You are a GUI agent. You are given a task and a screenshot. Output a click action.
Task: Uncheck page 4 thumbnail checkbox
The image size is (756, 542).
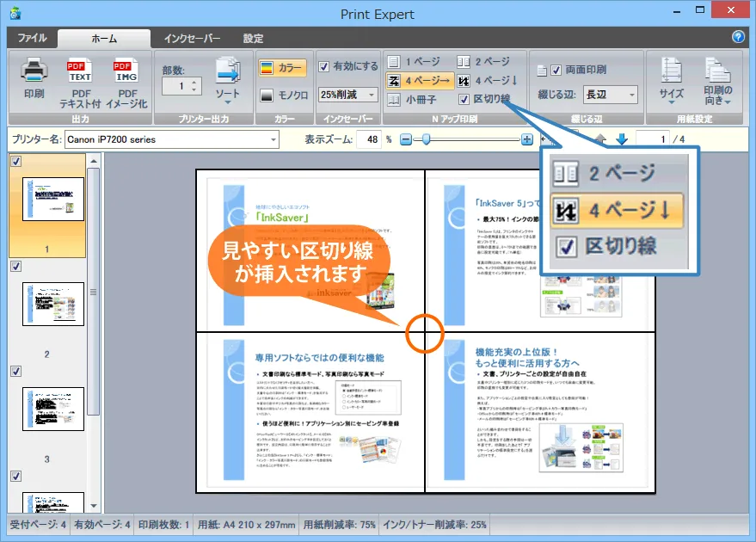[x=15, y=477]
